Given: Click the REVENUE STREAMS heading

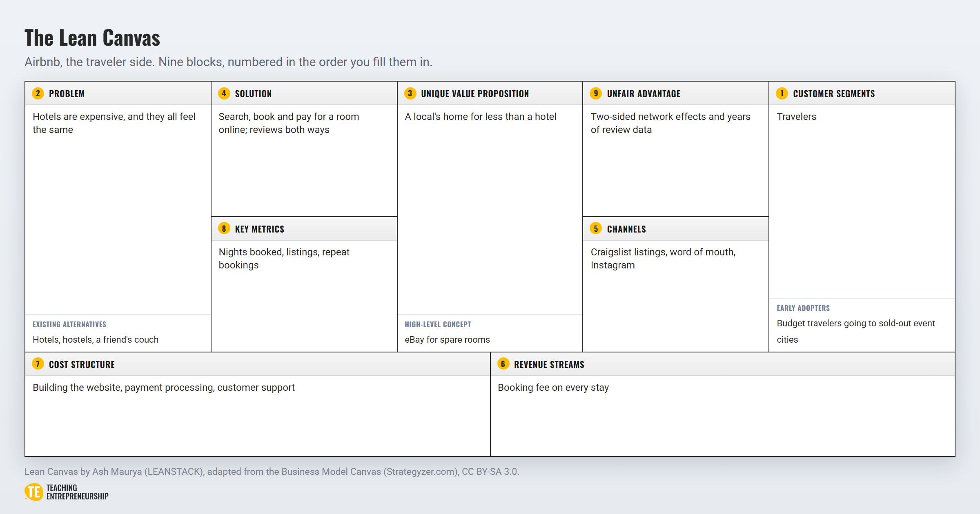Looking at the screenshot, I should 549,365.
